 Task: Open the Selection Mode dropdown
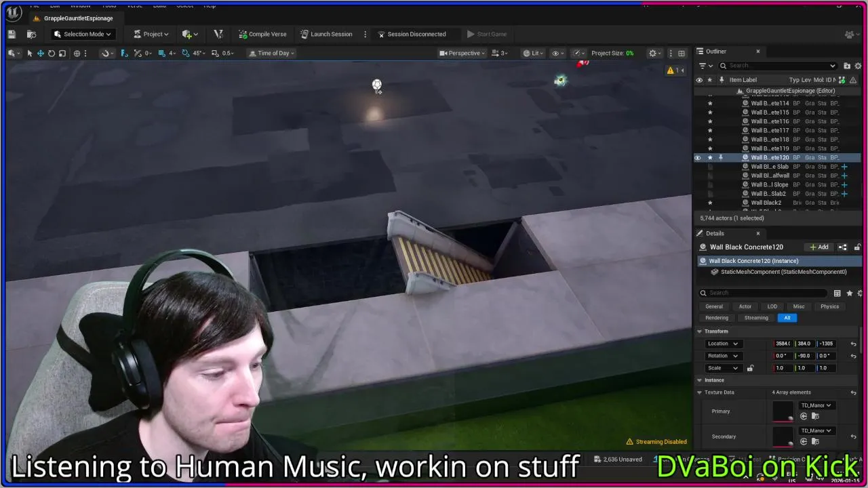click(x=83, y=34)
